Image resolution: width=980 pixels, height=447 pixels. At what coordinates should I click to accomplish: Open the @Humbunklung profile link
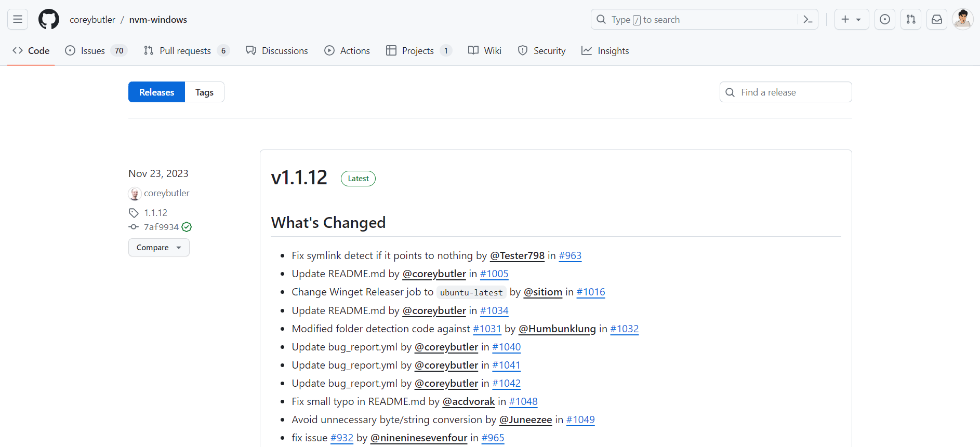pyautogui.click(x=557, y=329)
